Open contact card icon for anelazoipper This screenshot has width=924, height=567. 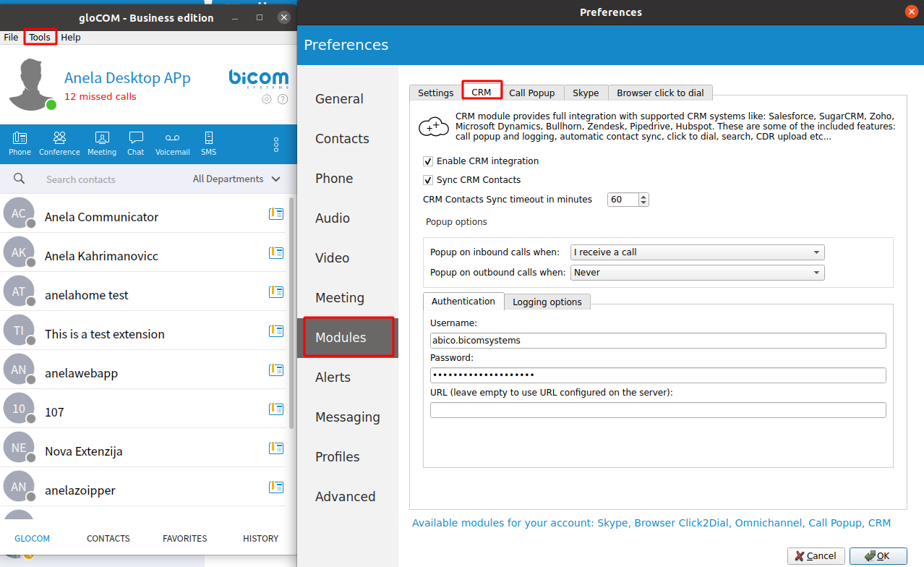pyautogui.click(x=275, y=487)
